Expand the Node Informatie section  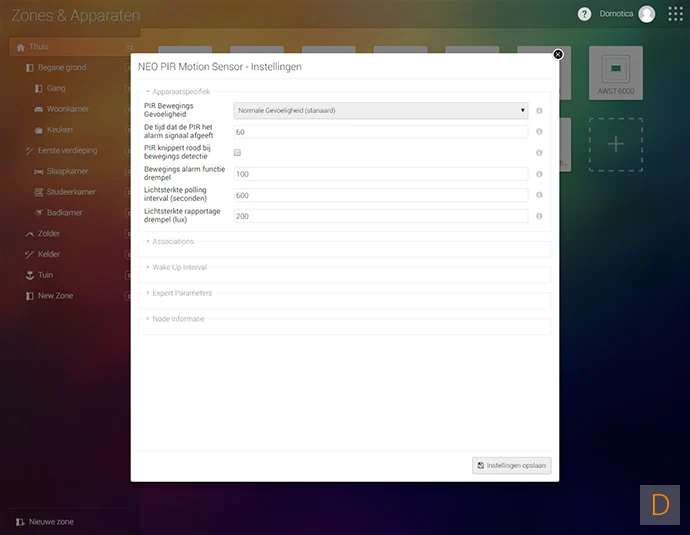pyautogui.click(x=175, y=319)
